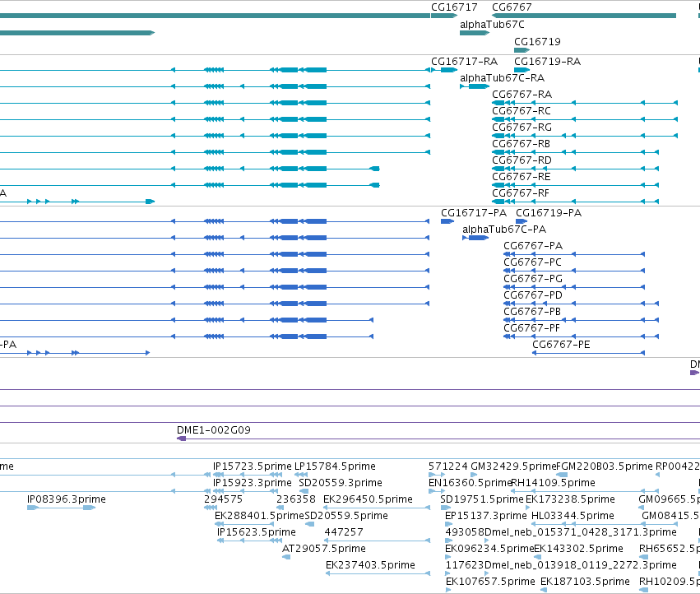700x594 pixels.
Task: Open protein CG6767-PC
Action: [x=532, y=262]
